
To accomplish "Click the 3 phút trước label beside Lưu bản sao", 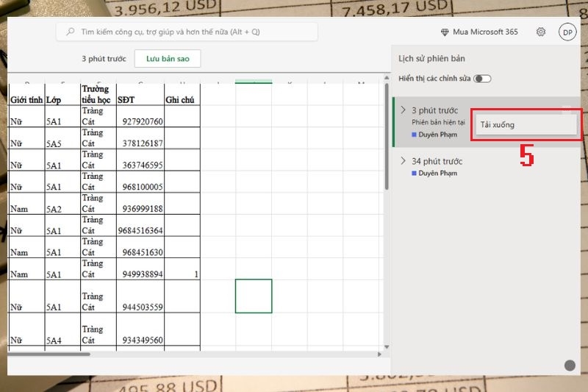I will tap(104, 59).
